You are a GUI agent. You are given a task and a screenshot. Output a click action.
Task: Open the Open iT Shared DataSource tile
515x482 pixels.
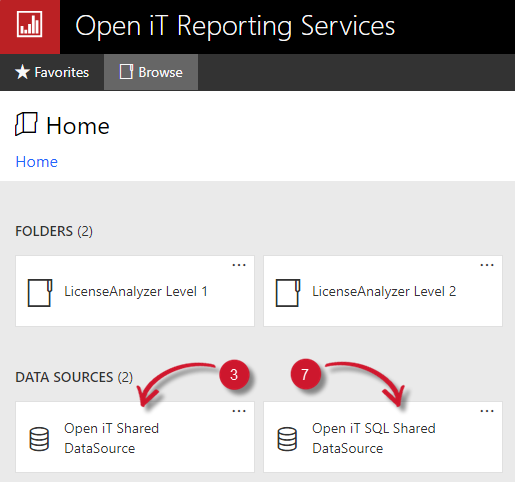(135, 437)
